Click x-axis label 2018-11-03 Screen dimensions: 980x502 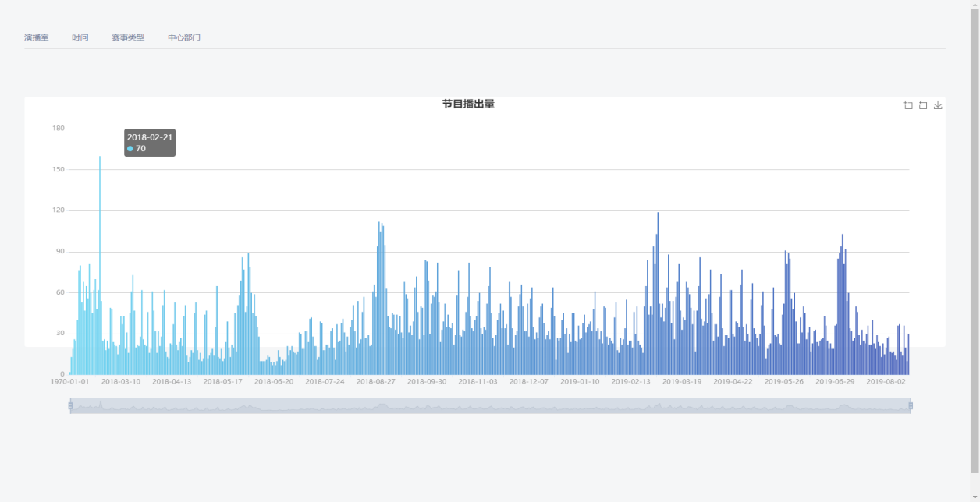[478, 382]
